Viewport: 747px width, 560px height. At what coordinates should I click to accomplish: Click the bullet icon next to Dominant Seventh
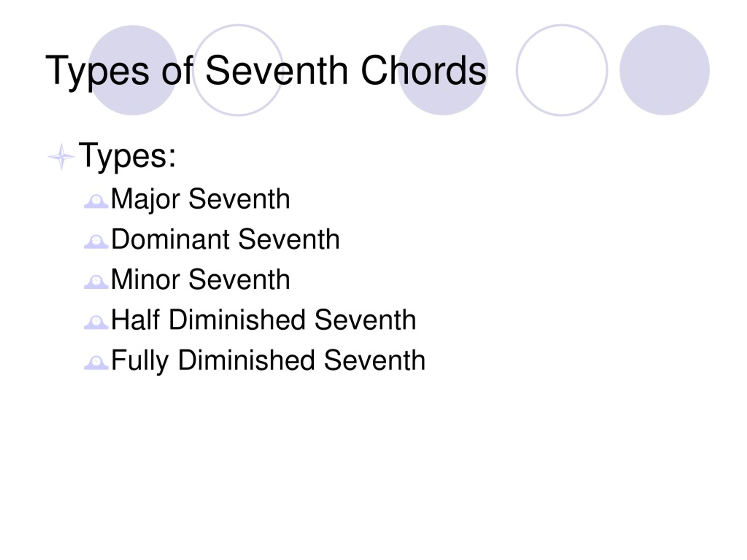(x=96, y=242)
